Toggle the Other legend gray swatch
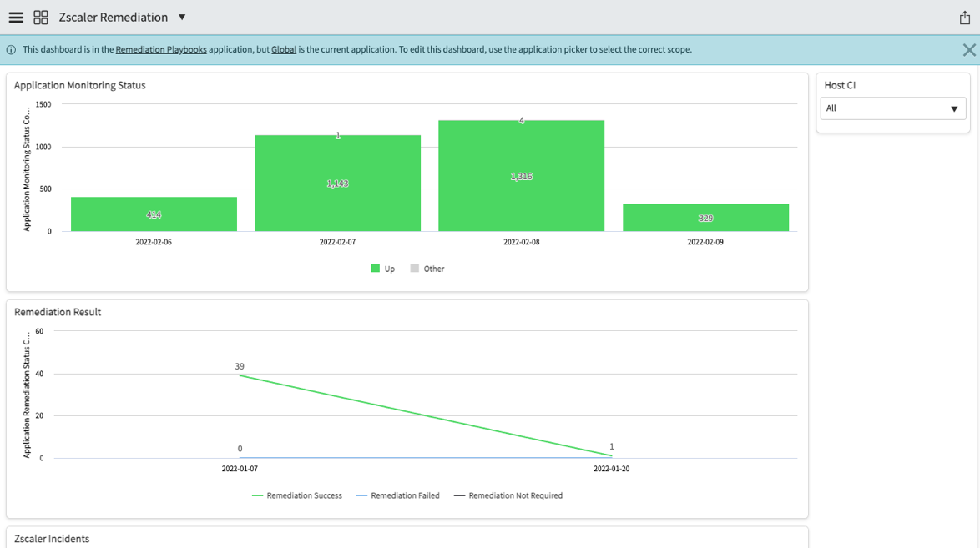 (x=414, y=268)
